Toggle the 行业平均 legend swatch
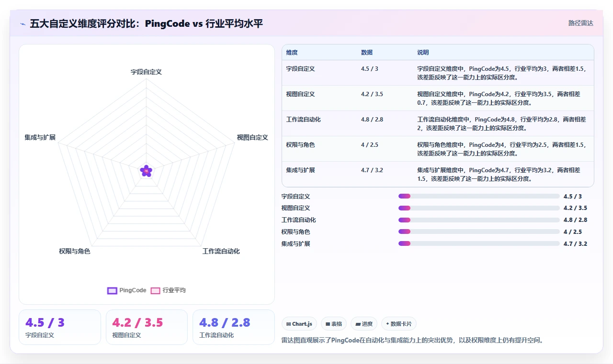Image resolution: width=613 pixels, height=364 pixels. [x=155, y=290]
